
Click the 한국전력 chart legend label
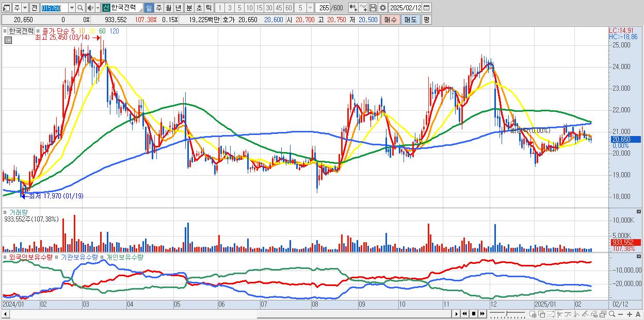tap(21, 31)
